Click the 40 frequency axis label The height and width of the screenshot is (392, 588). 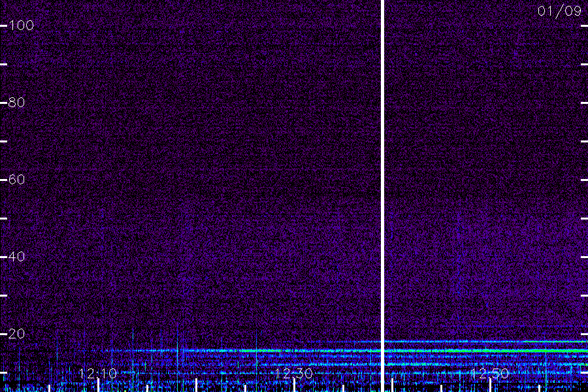tap(16, 257)
